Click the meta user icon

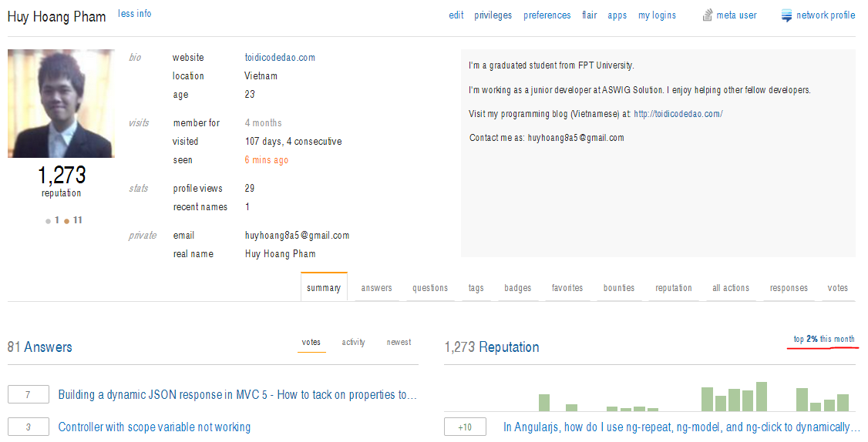[x=707, y=15]
